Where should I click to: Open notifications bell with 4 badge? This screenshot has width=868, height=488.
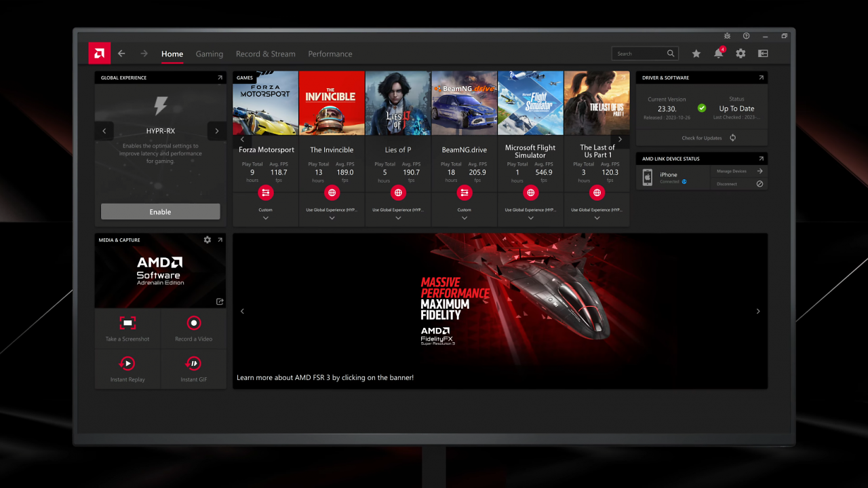(719, 53)
